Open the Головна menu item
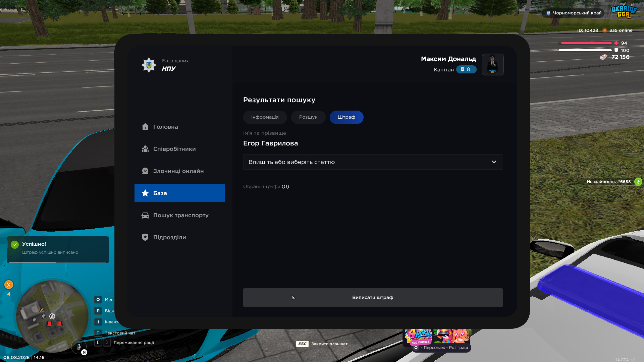 180,127
